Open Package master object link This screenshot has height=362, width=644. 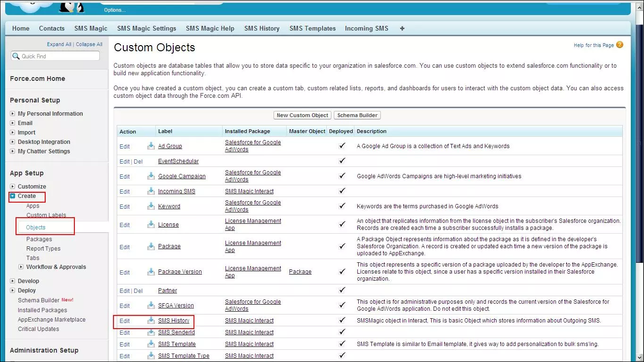pyautogui.click(x=300, y=272)
